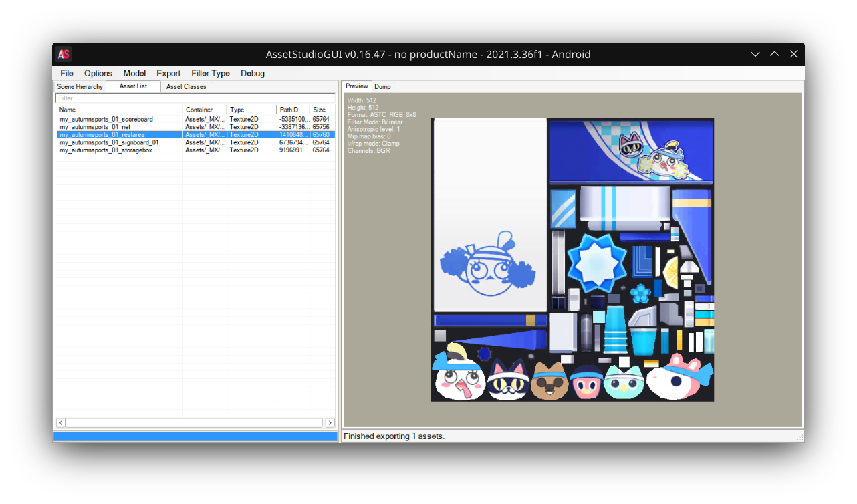This screenshot has width=857, height=504.
Task: Open the Debug menu
Action: pos(253,74)
